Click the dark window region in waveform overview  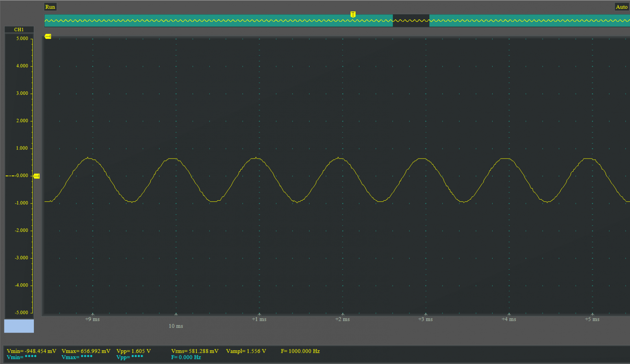(411, 20)
